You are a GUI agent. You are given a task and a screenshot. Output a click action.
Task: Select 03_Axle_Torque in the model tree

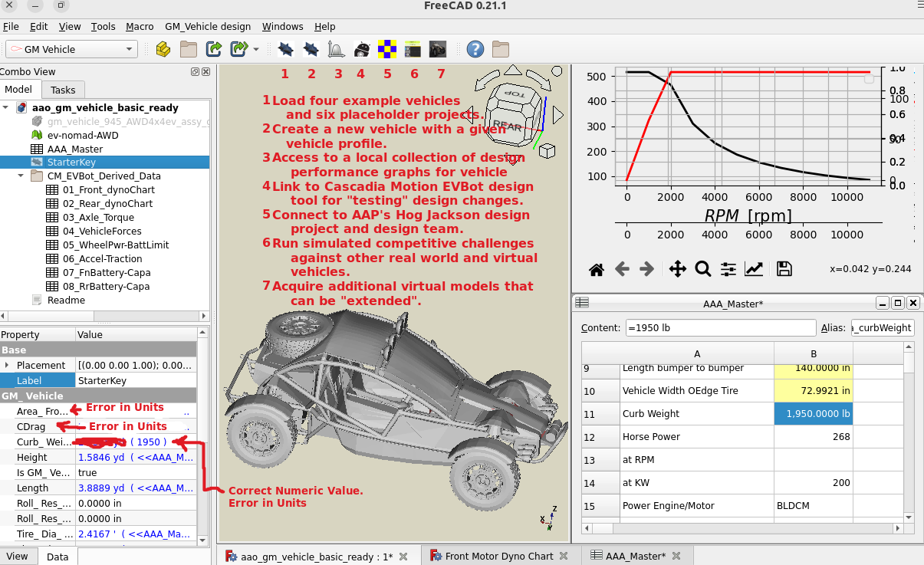tap(99, 218)
